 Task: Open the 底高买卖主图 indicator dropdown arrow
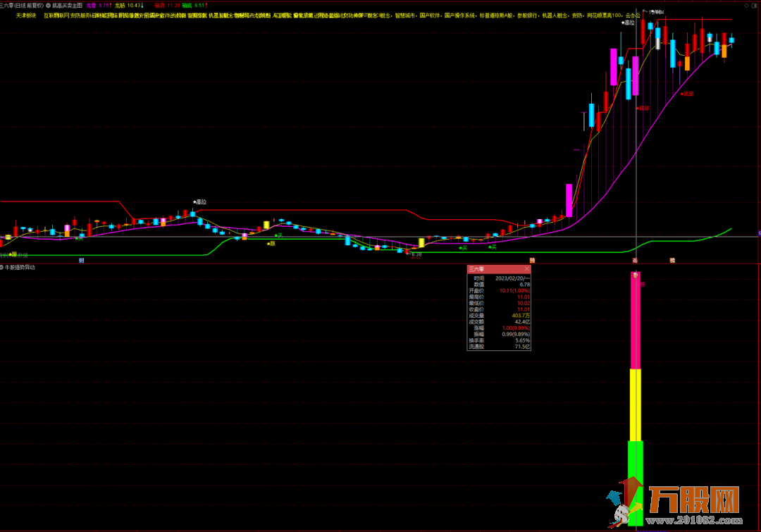click(49, 6)
